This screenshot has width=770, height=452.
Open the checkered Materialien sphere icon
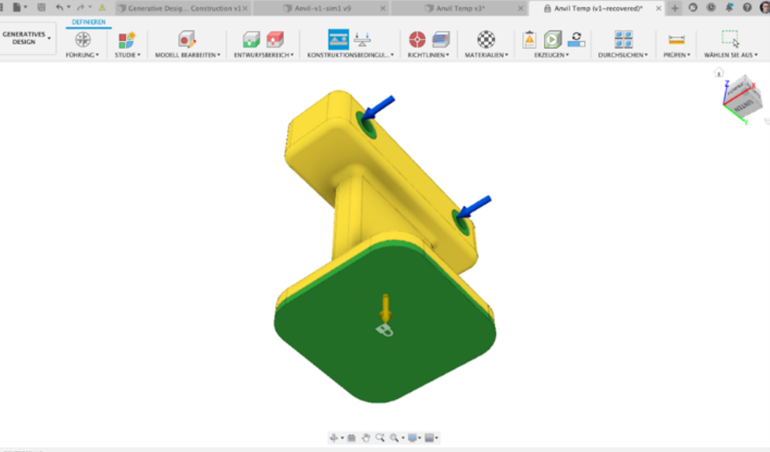(x=486, y=39)
